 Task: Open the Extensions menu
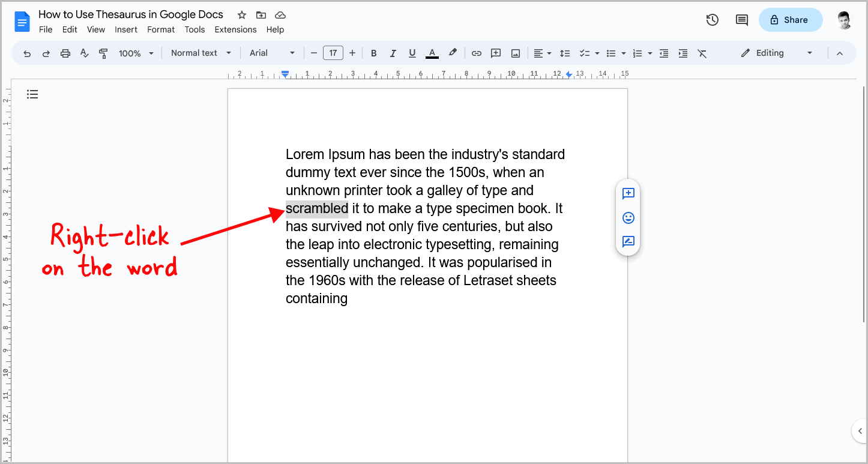pyautogui.click(x=235, y=29)
